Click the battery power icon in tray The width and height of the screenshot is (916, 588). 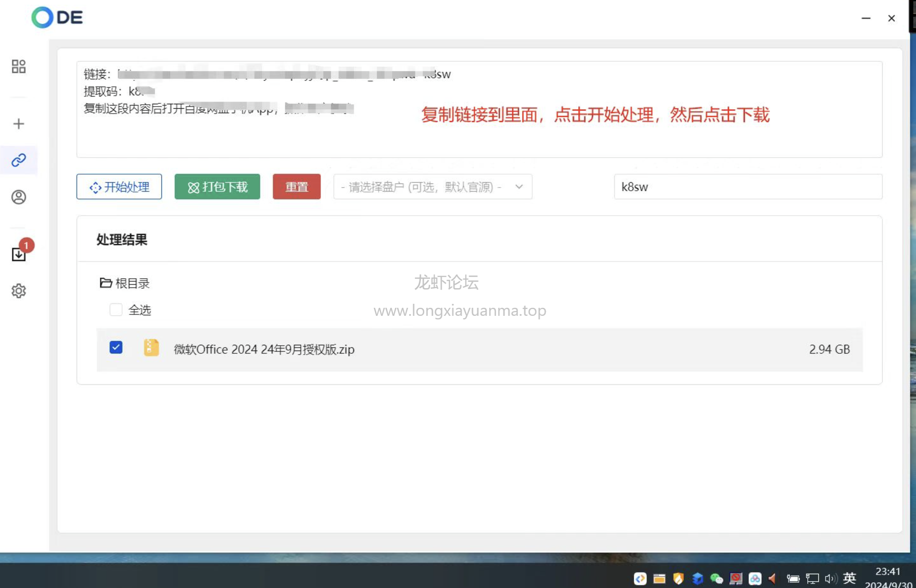click(x=793, y=578)
